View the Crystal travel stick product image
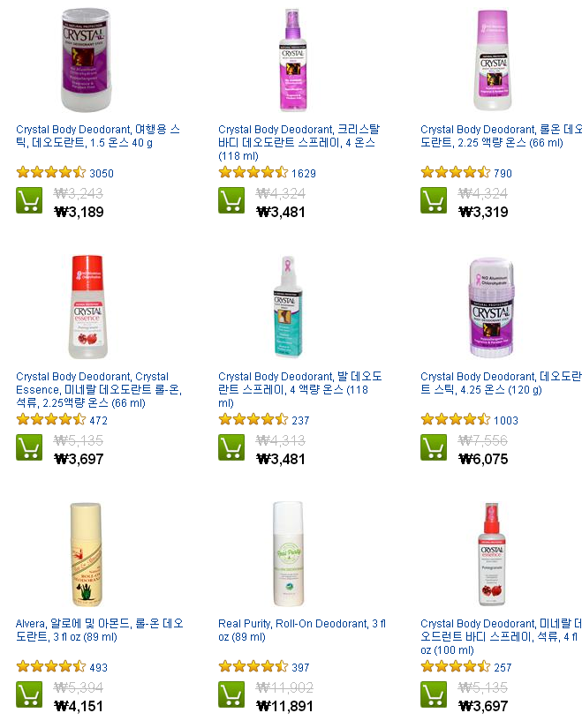This screenshot has height=728, width=582. click(x=87, y=60)
